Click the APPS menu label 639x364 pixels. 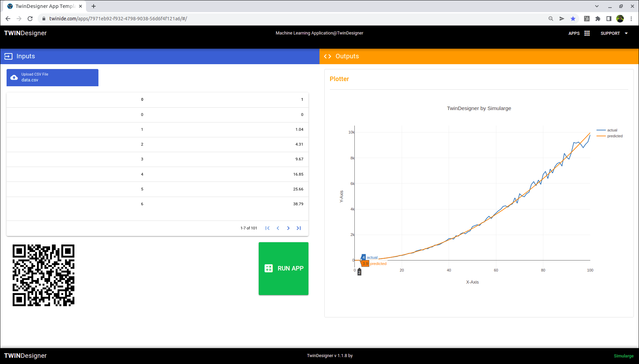(x=574, y=33)
